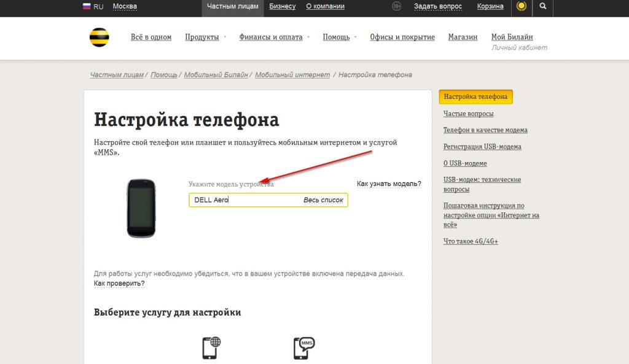Expand the Продукты dropdown menu
Screen dimensions: 629x364
tap(205, 37)
